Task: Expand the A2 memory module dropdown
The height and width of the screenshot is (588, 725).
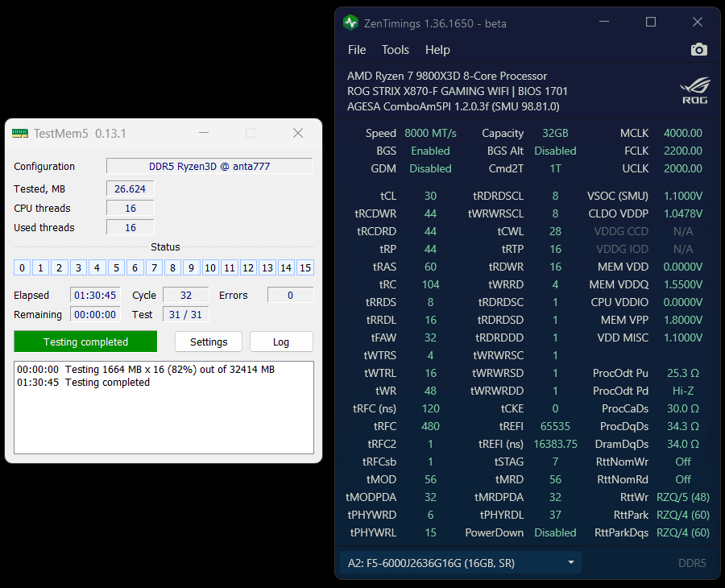Action: 461,562
